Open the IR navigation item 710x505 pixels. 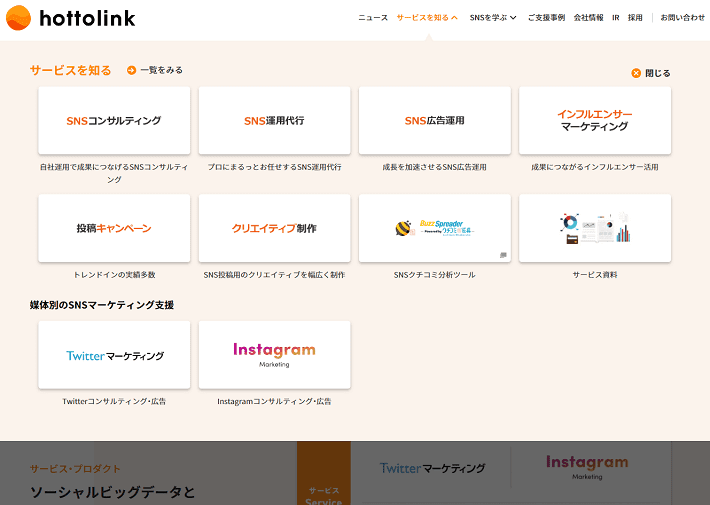pyautogui.click(x=616, y=18)
